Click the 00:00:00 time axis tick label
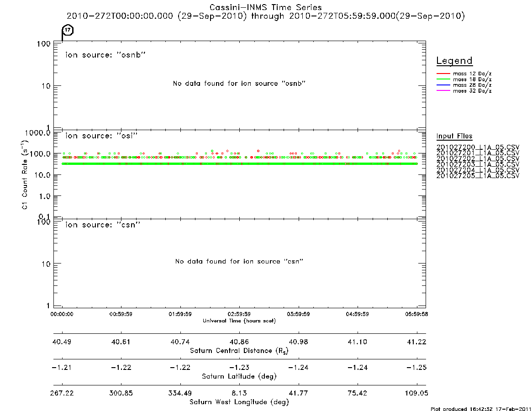532x411 pixels. [x=62, y=314]
